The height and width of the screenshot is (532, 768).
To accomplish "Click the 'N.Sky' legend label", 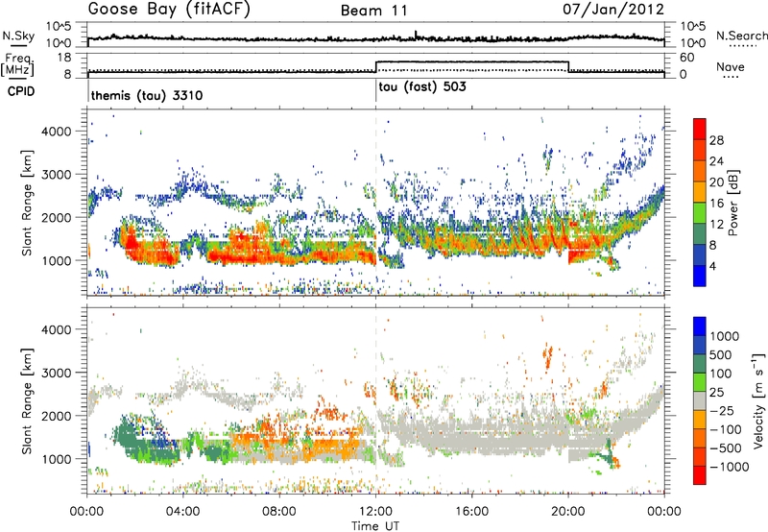I will 18,36.
